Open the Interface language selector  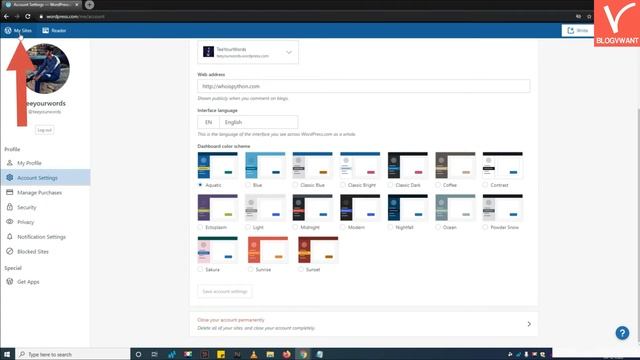[x=248, y=122]
